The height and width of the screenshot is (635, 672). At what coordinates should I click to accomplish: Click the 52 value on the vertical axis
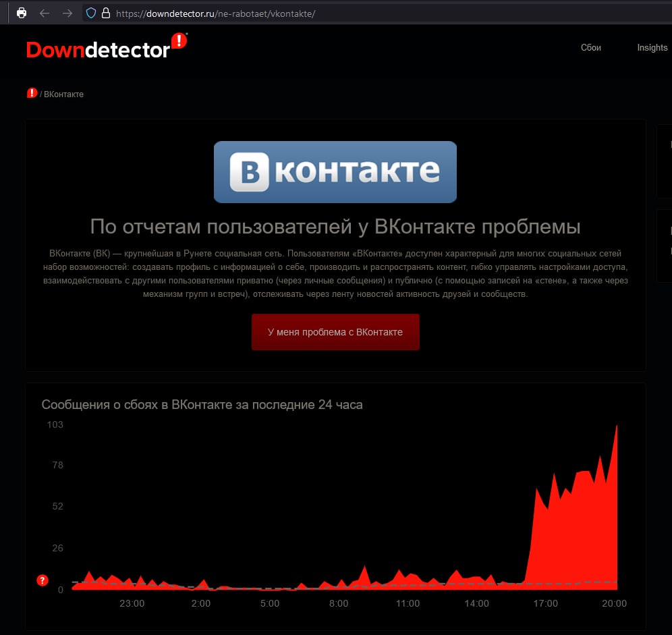[x=57, y=506]
